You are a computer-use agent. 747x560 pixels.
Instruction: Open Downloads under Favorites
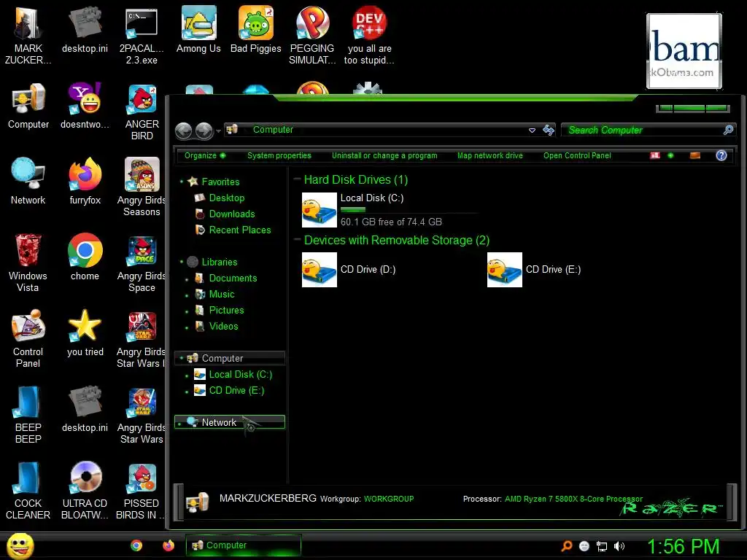click(231, 214)
